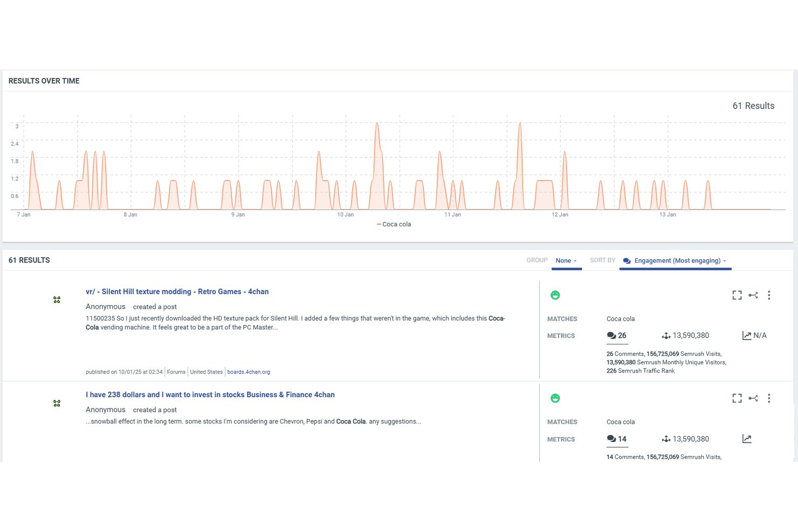Share the Silent Hill texture modding result

(x=753, y=295)
